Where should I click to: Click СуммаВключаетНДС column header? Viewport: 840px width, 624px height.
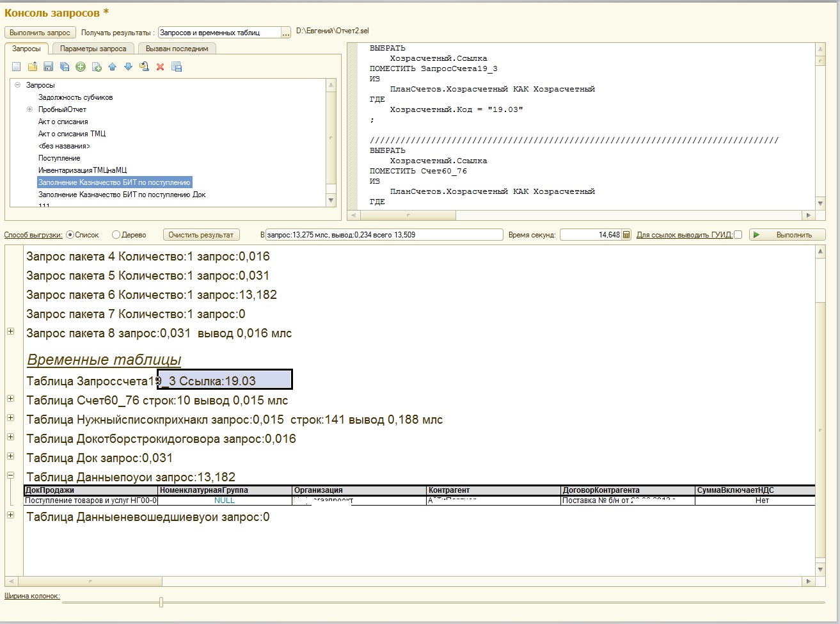click(x=755, y=490)
